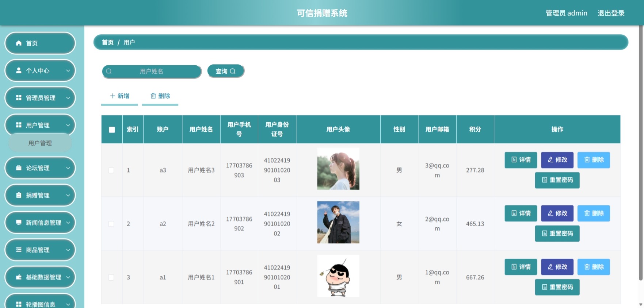Expand the 基础数据管理 chevron
Screen dimensions: 644x308
click(68, 277)
